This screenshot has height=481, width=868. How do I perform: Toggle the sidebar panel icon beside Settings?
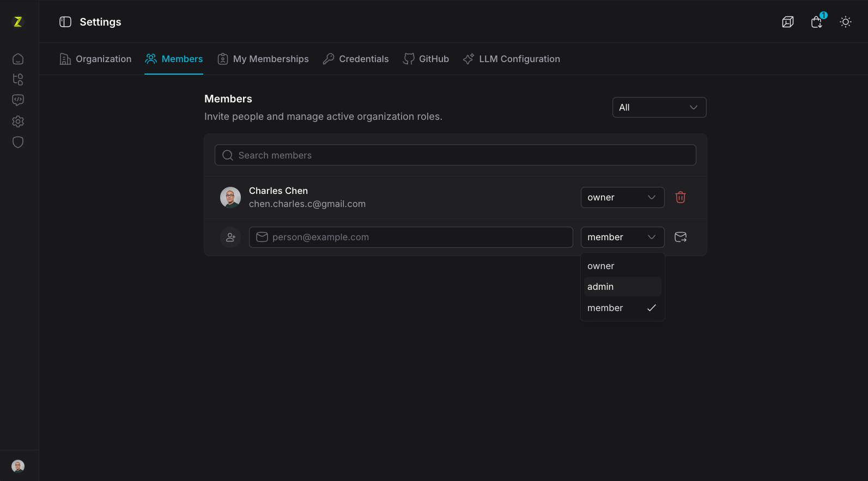tap(65, 22)
